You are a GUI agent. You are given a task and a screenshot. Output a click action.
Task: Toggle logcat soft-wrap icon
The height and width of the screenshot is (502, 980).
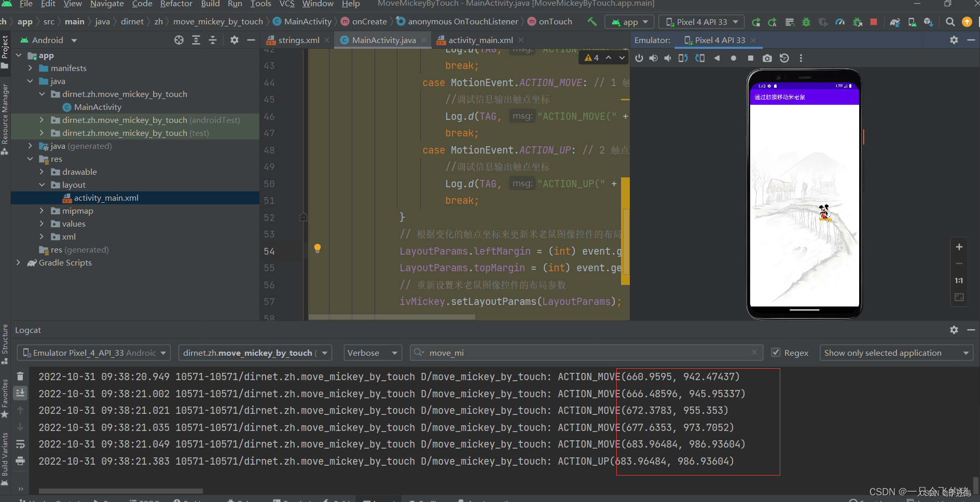click(x=20, y=444)
